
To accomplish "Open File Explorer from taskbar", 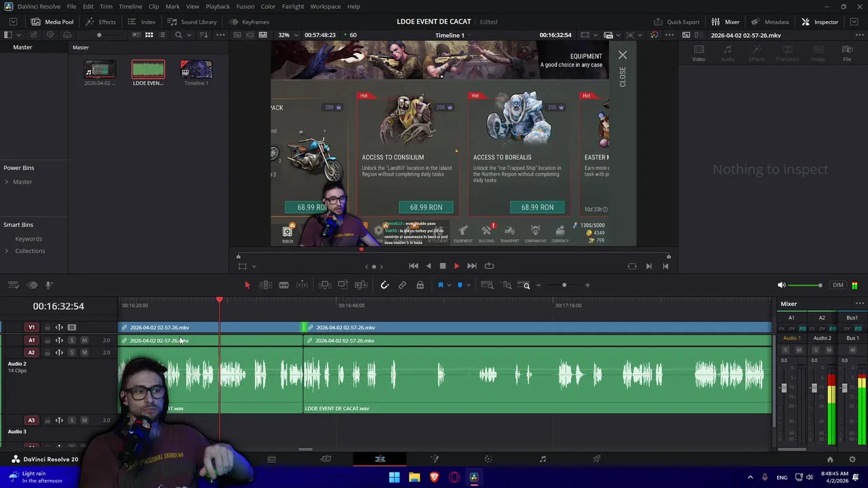I will [414, 477].
